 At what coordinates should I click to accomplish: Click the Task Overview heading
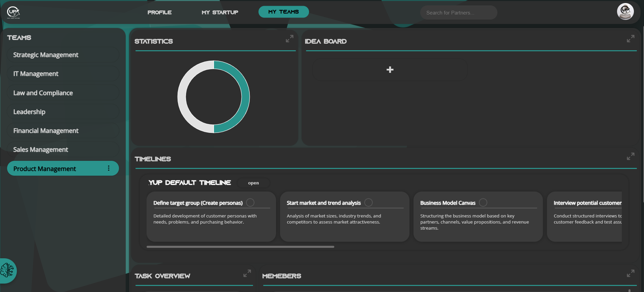[x=162, y=276]
